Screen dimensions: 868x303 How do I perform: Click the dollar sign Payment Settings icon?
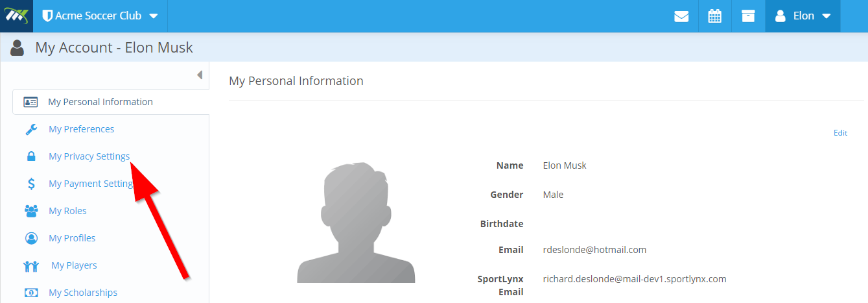(x=31, y=184)
